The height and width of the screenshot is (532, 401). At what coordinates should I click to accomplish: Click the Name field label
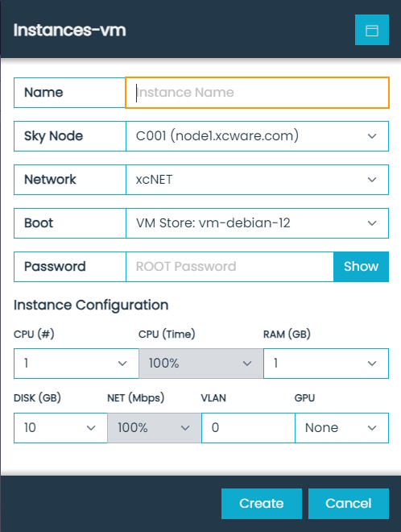43,92
